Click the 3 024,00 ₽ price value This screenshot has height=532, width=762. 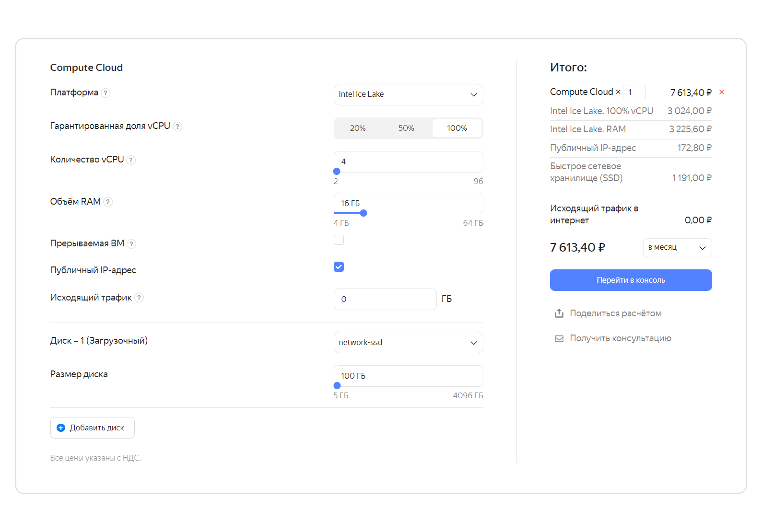point(690,111)
